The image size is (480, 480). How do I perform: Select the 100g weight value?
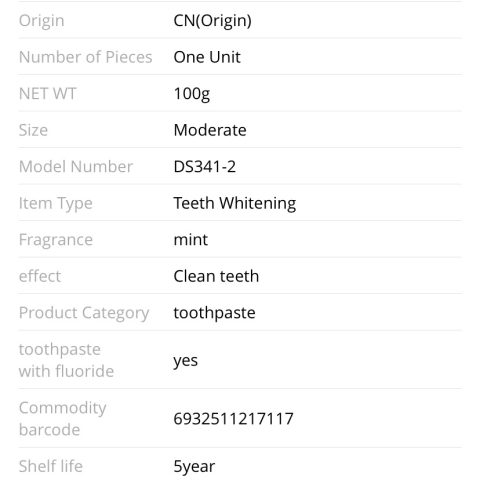pyautogui.click(x=192, y=94)
